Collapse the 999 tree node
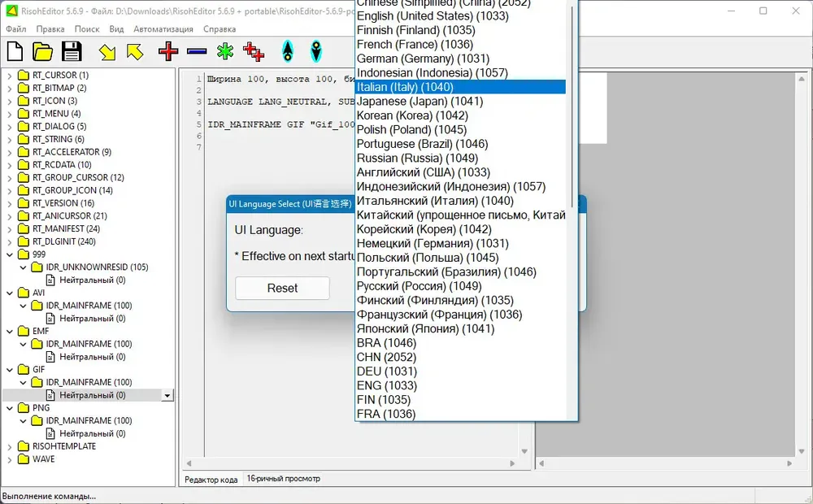 [x=9, y=254]
